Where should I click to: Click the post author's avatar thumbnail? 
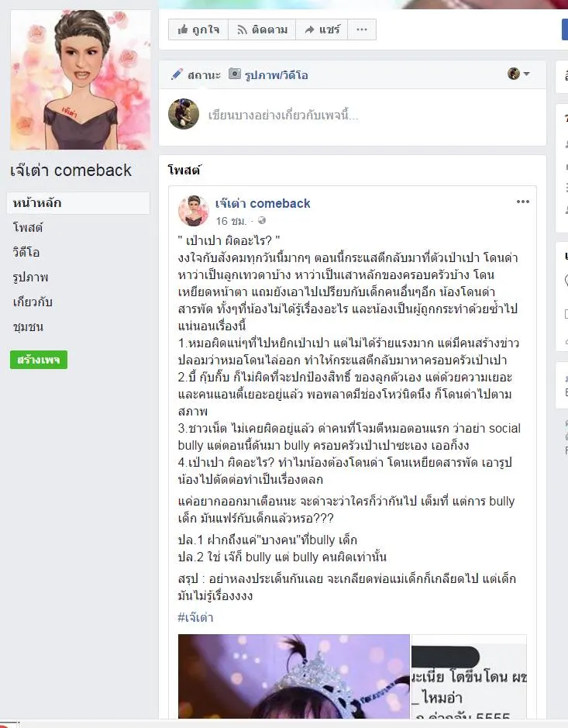click(194, 211)
